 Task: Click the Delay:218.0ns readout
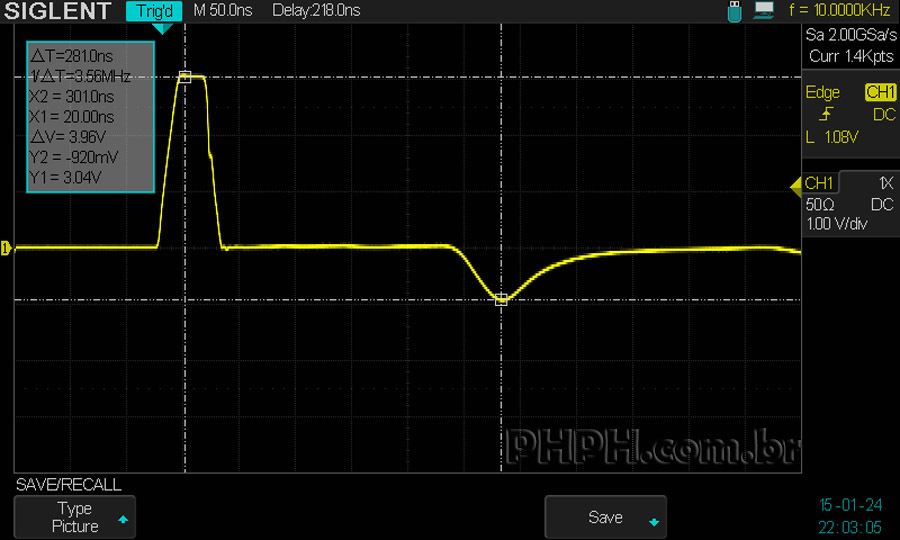316,11
